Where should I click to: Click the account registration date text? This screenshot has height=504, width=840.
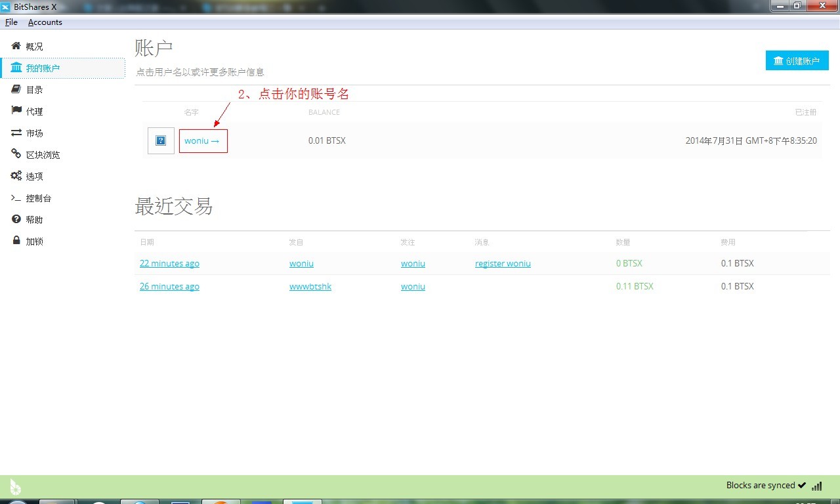point(751,140)
